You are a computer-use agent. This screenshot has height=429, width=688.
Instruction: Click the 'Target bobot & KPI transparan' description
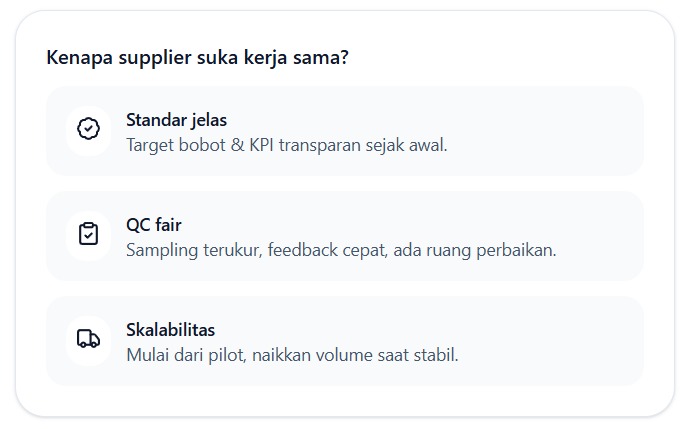[x=286, y=145]
